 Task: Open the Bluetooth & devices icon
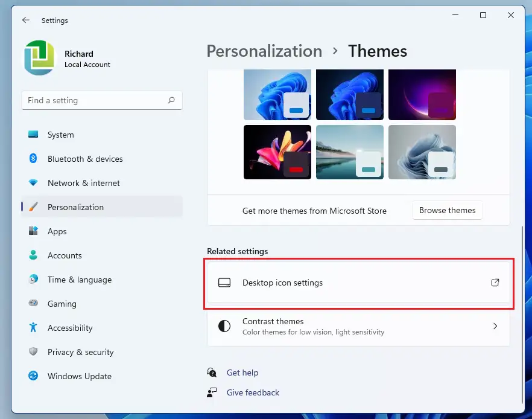pos(33,159)
